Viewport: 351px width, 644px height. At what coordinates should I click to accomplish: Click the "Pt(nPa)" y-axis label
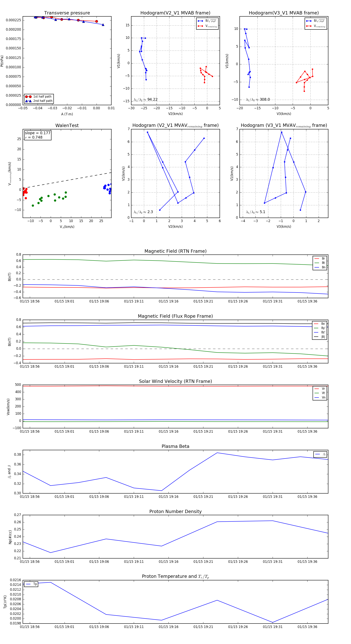[2, 61]
